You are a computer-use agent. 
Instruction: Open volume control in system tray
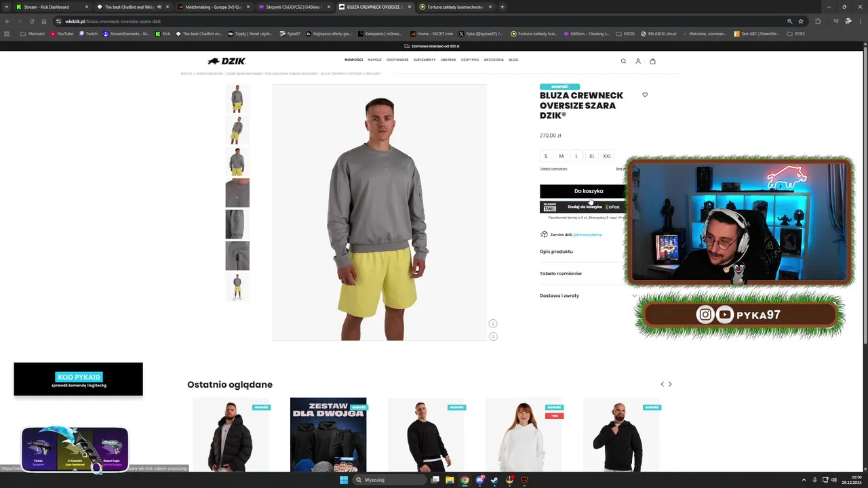(834, 480)
